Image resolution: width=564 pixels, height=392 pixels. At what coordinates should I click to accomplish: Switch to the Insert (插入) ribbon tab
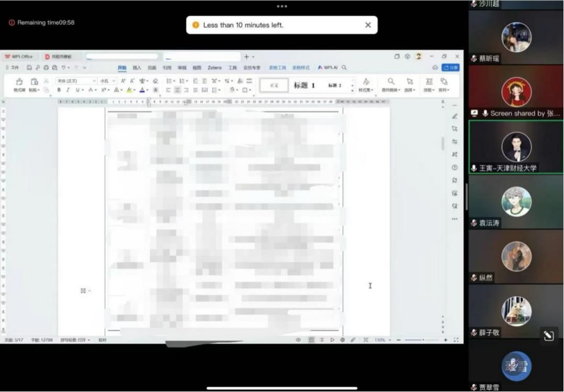tap(137, 68)
